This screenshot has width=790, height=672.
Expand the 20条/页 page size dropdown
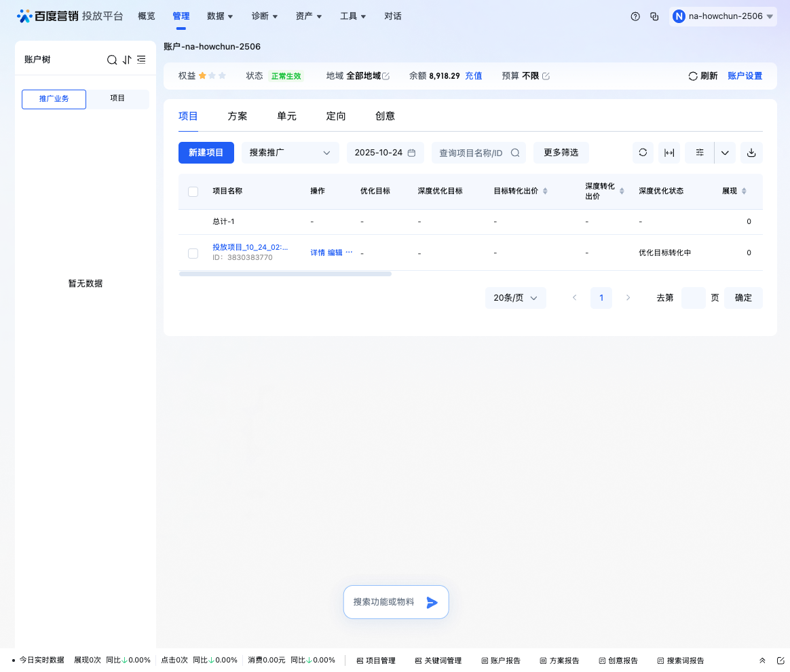pos(515,297)
